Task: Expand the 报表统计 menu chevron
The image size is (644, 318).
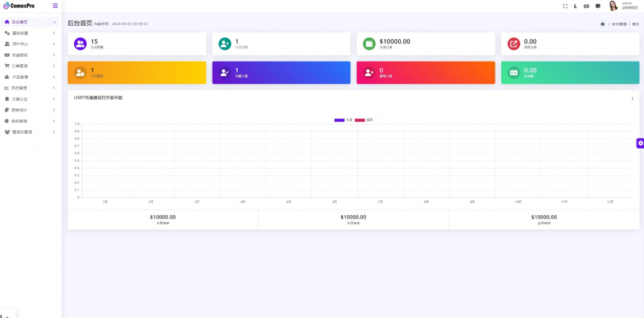Action: coord(54,110)
